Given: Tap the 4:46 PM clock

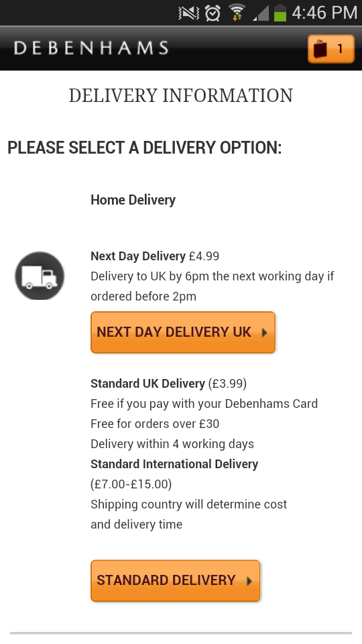Looking at the screenshot, I should tap(324, 13).
